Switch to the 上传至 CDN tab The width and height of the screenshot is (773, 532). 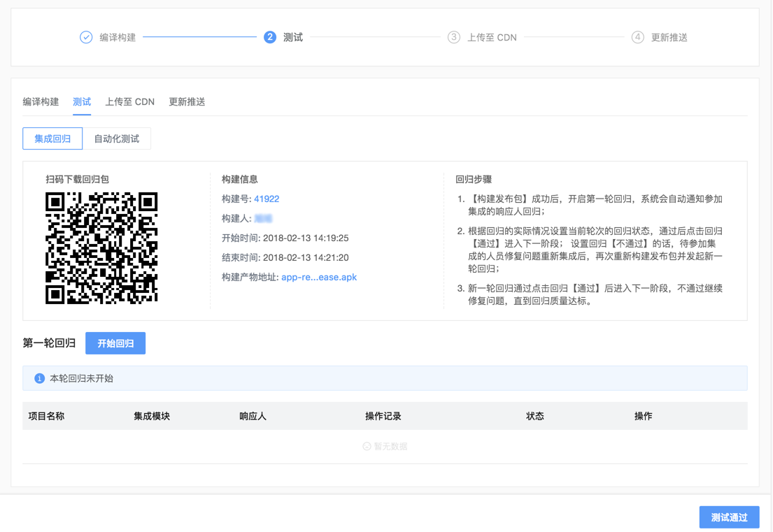coord(129,102)
